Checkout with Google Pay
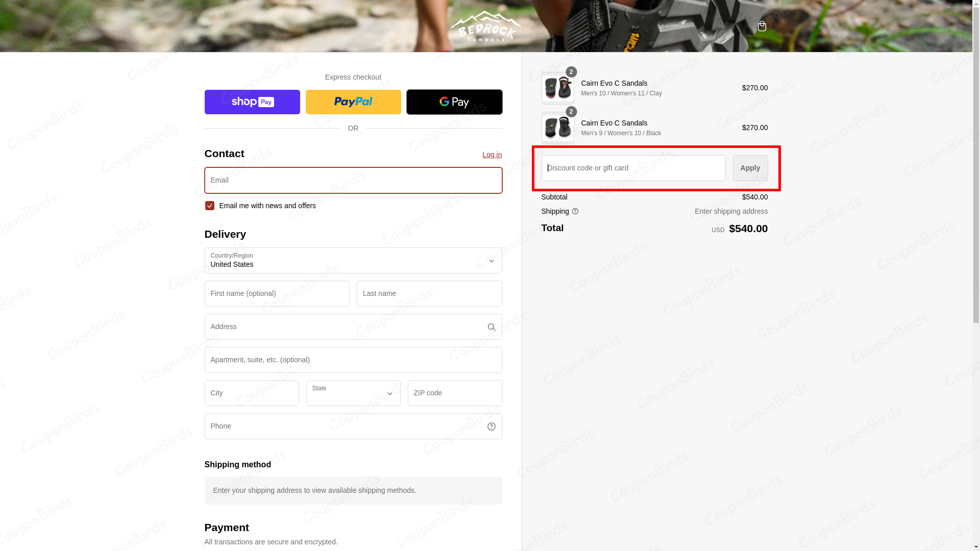This screenshot has height=551, width=980. tap(454, 102)
